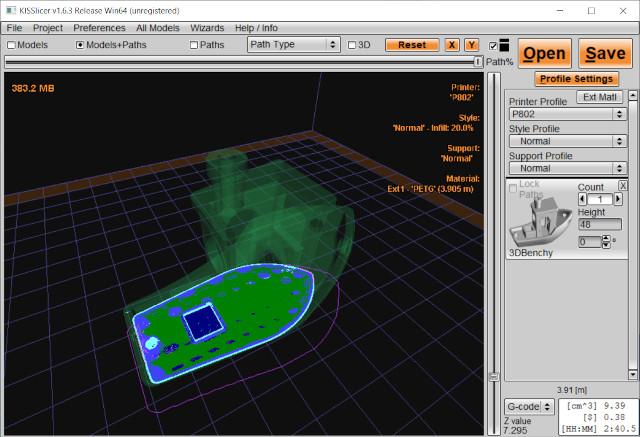This screenshot has width=640, height=437.
Task: Decrease model count with left arrow
Action: pyautogui.click(x=581, y=200)
